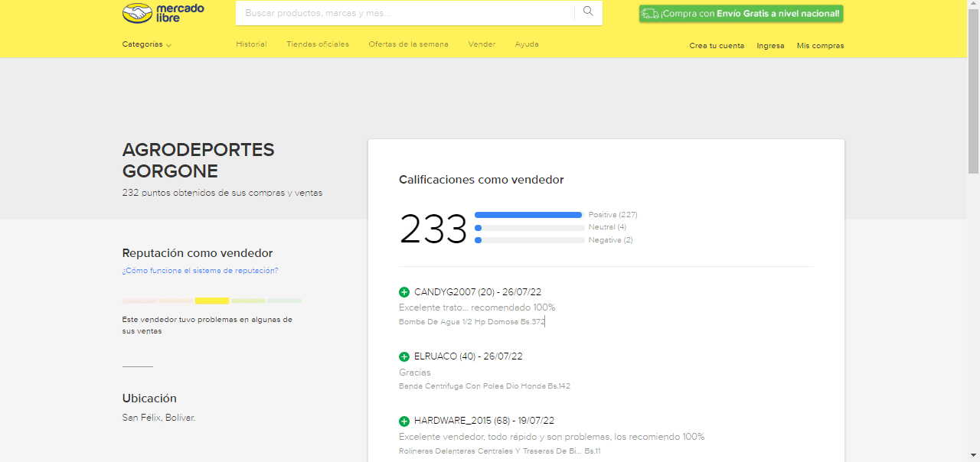Viewport: 980px width, 462px height.
Task: Open the Historial menu item
Action: coord(251,44)
